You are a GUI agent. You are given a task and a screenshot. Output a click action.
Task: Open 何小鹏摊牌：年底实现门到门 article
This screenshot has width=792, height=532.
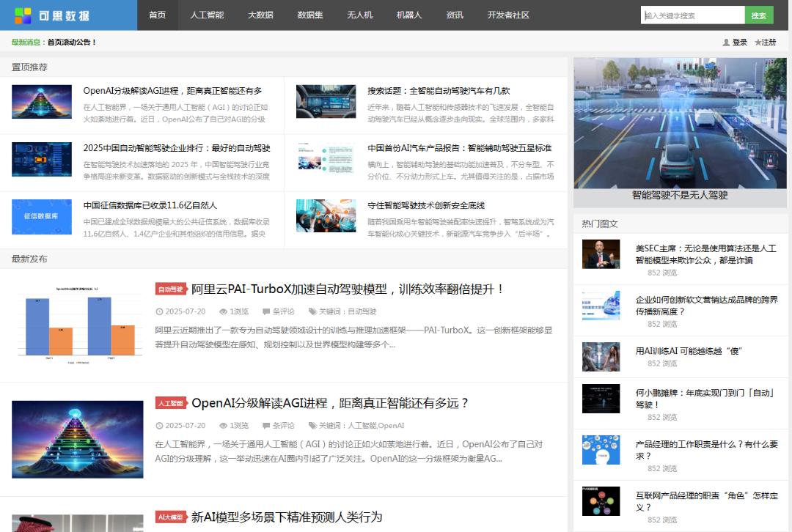705,399
